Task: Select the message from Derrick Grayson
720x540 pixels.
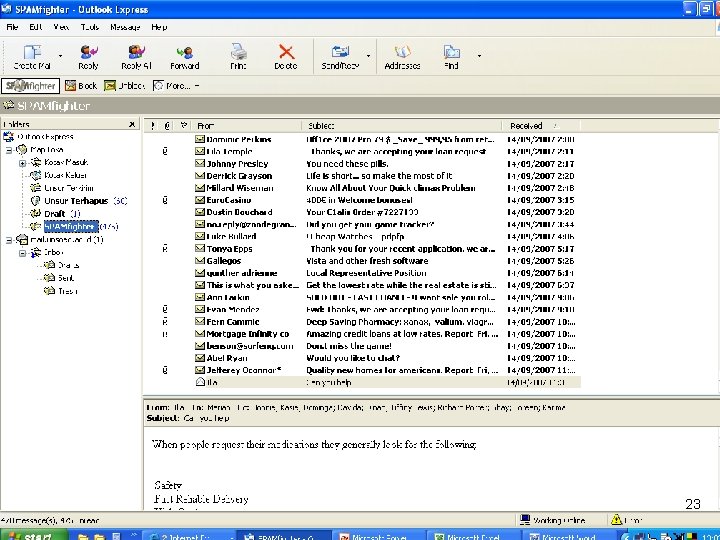Action: tap(363, 176)
